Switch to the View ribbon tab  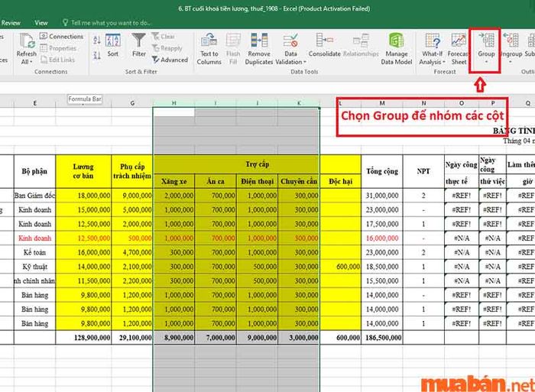[x=41, y=23]
